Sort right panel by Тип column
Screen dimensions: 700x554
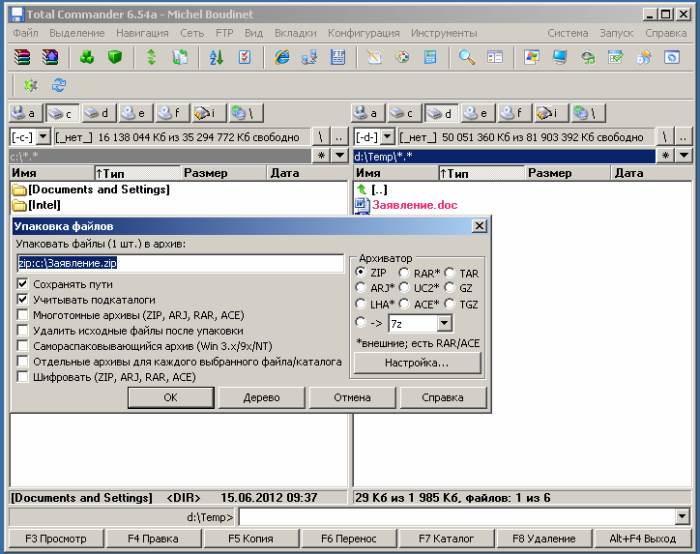[481, 173]
